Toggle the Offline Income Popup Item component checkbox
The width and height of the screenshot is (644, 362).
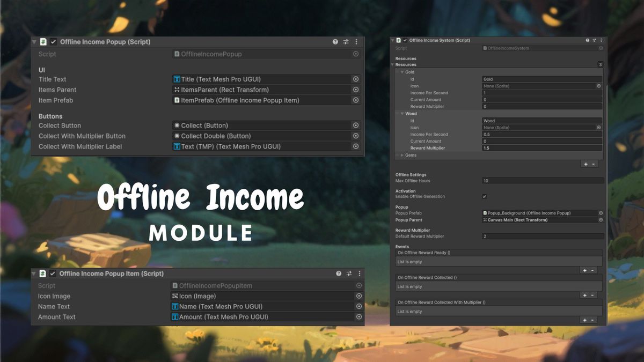click(x=52, y=273)
